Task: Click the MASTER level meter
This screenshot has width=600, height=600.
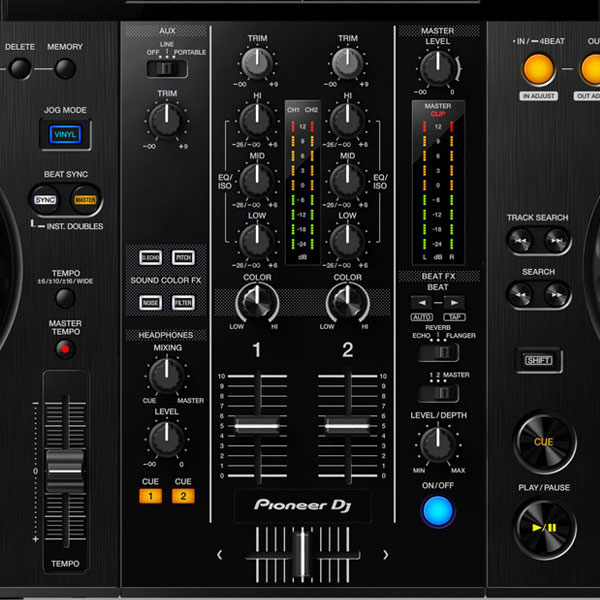Action: (438, 183)
